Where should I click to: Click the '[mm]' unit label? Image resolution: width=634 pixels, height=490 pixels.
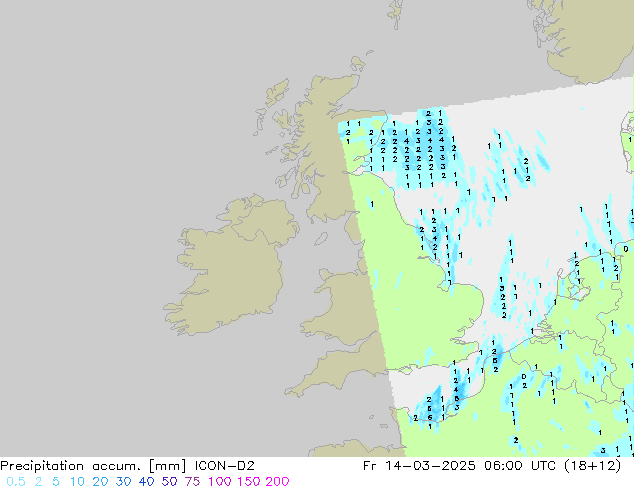click(x=167, y=466)
